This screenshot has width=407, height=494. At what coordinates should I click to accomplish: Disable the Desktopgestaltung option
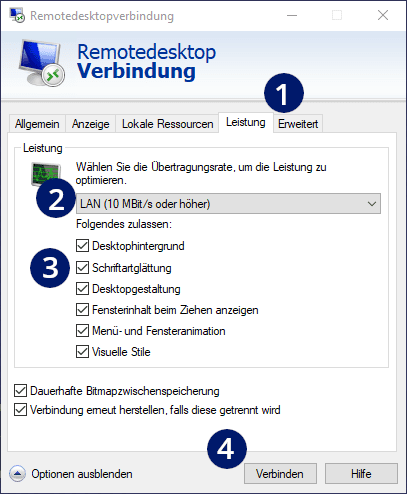coord(82,289)
